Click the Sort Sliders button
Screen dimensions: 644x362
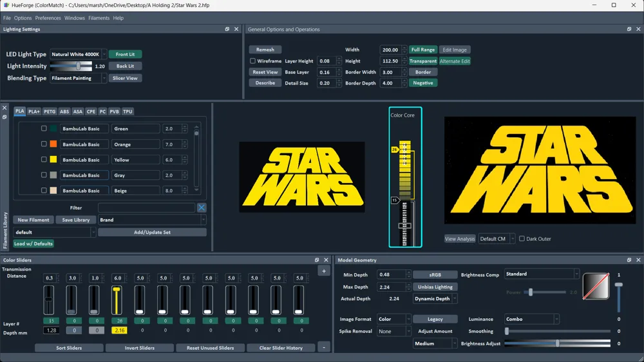point(69,348)
